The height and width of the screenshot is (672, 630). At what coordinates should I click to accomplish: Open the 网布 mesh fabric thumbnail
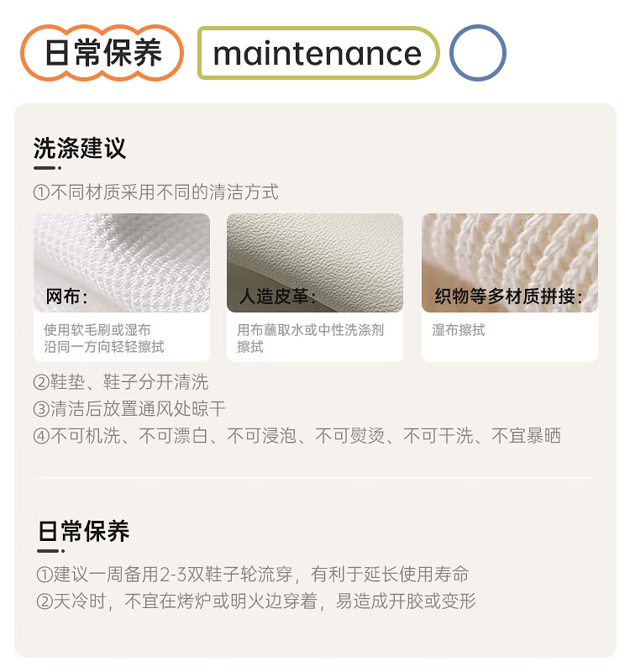coord(122,263)
